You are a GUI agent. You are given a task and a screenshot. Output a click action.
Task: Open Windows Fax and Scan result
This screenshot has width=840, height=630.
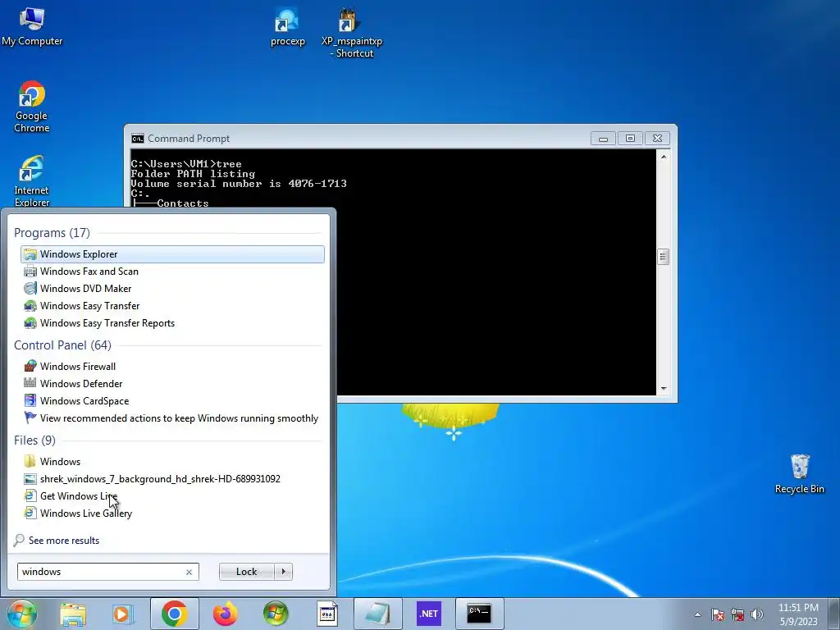click(172, 271)
